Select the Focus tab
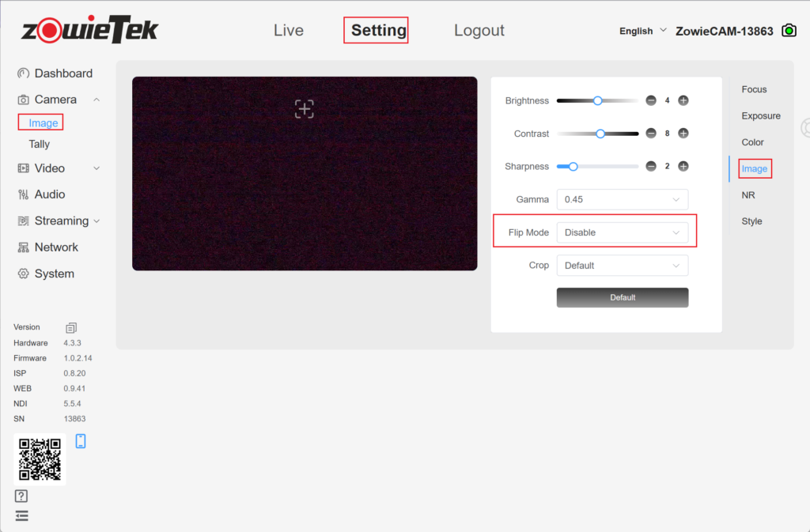 (754, 89)
